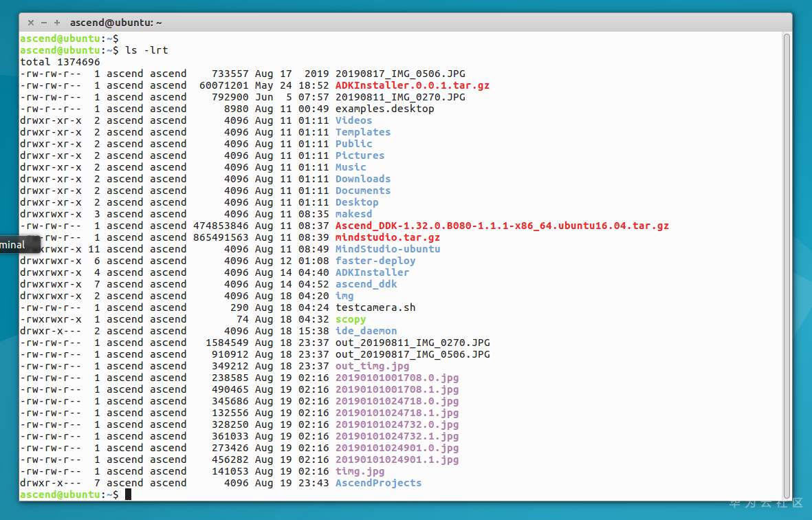The height and width of the screenshot is (520, 812).
Task: Click permissions drwxr-x--- on the AscendProjects row
Action: click(x=51, y=484)
